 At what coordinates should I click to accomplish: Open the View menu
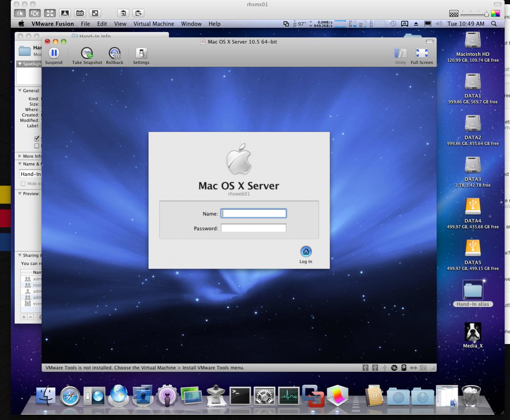coord(120,24)
